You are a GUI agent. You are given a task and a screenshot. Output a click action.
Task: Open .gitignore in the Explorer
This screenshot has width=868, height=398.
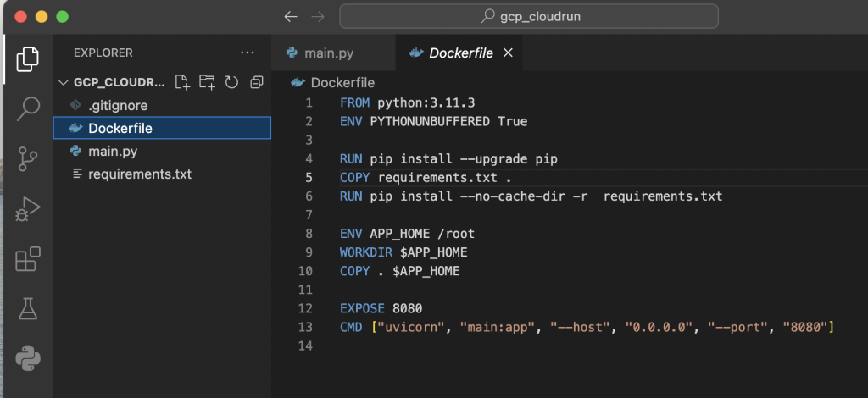[x=117, y=105]
